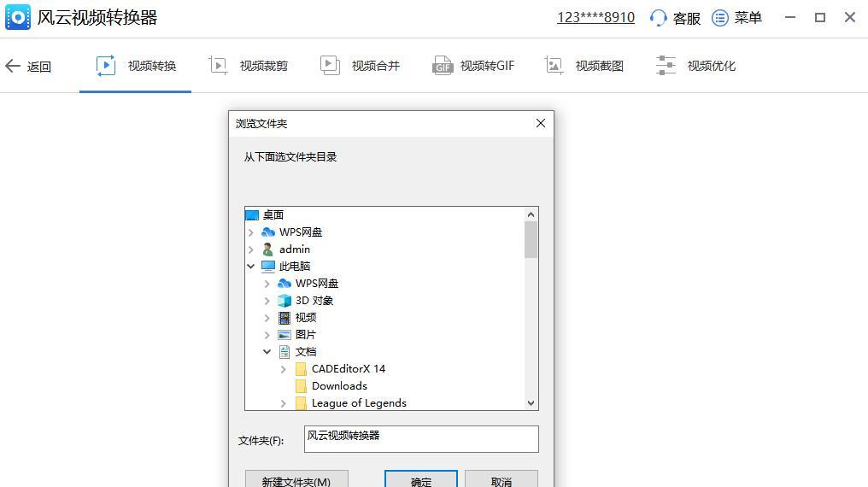The width and height of the screenshot is (868, 487).
Task: Click the scroll down arrow in tree
Action: coord(531,403)
